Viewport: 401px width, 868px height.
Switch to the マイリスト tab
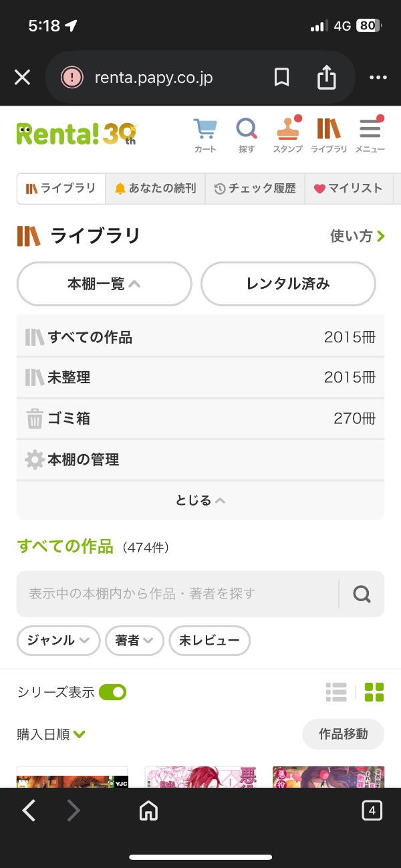[x=348, y=189]
